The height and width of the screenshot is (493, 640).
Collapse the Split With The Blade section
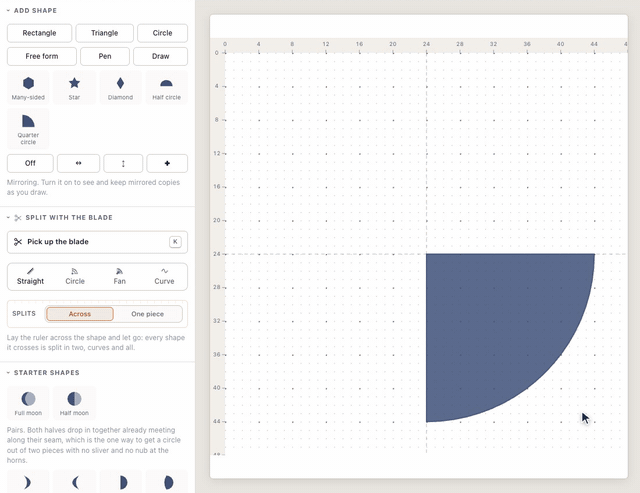pyautogui.click(x=8, y=218)
